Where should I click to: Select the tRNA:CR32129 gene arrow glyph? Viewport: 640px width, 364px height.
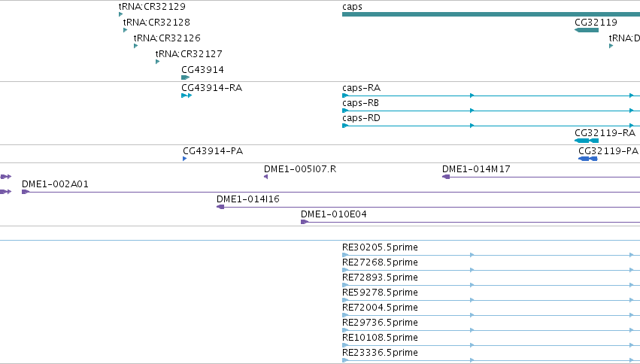[x=120, y=14]
